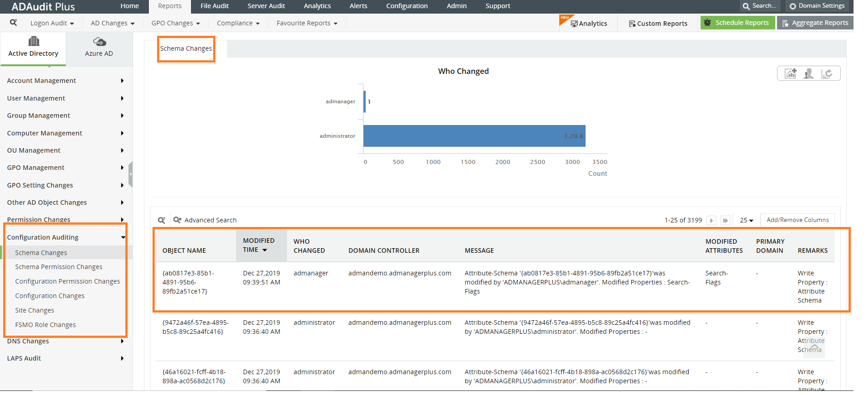The height and width of the screenshot is (395, 868).
Task: Click the scroll-to-top arrow icon
Action: click(x=814, y=347)
